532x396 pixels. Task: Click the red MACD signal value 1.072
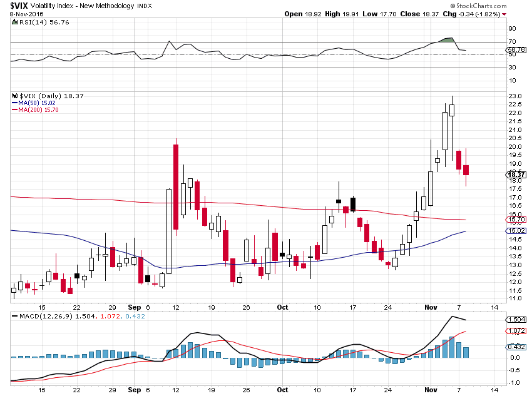110,317
